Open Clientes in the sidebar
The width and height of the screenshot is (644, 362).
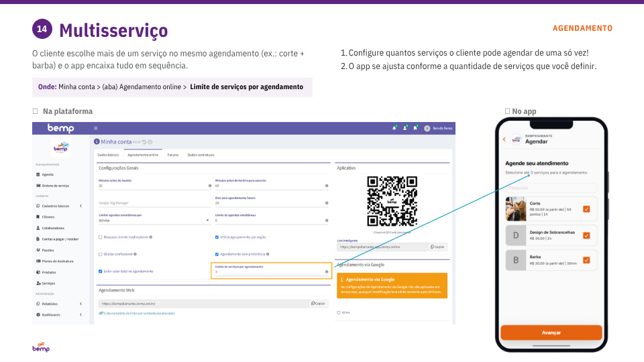(x=45, y=217)
